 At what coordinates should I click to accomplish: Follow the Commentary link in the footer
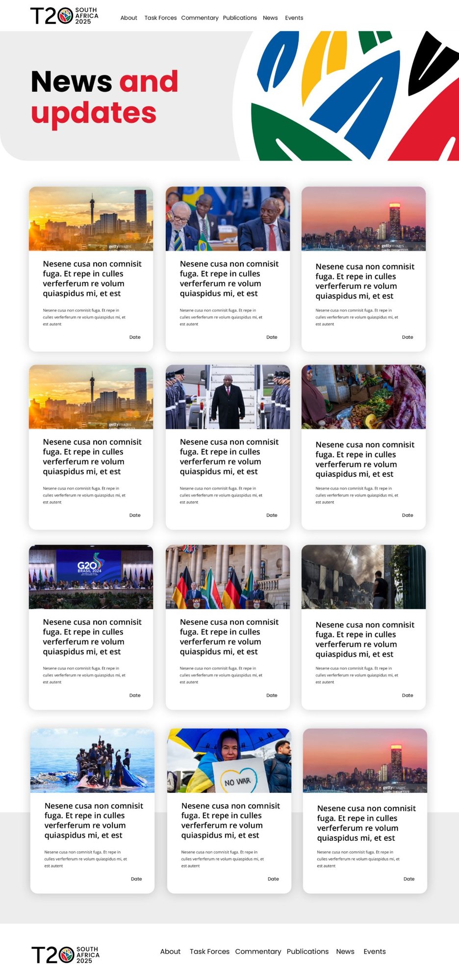258,952
